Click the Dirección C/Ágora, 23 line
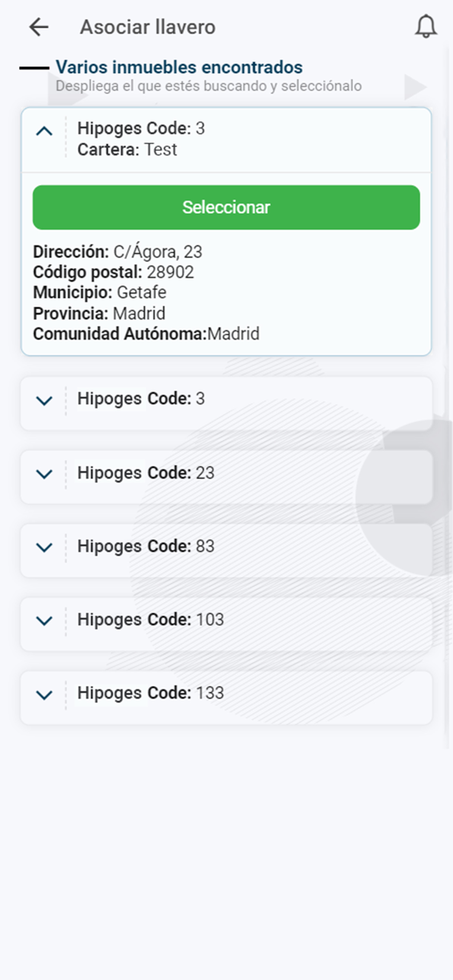This screenshot has width=453, height=980. [x=118, y=252]
